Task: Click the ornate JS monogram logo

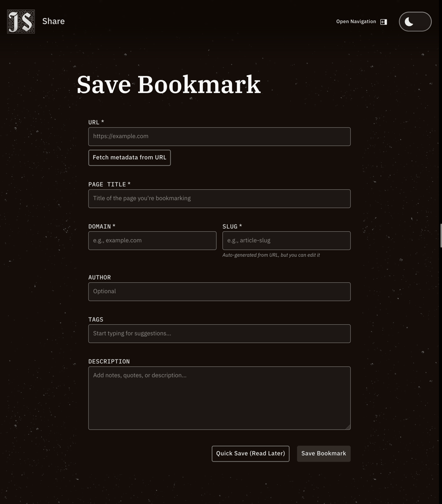Action: [x=21, y=21]
